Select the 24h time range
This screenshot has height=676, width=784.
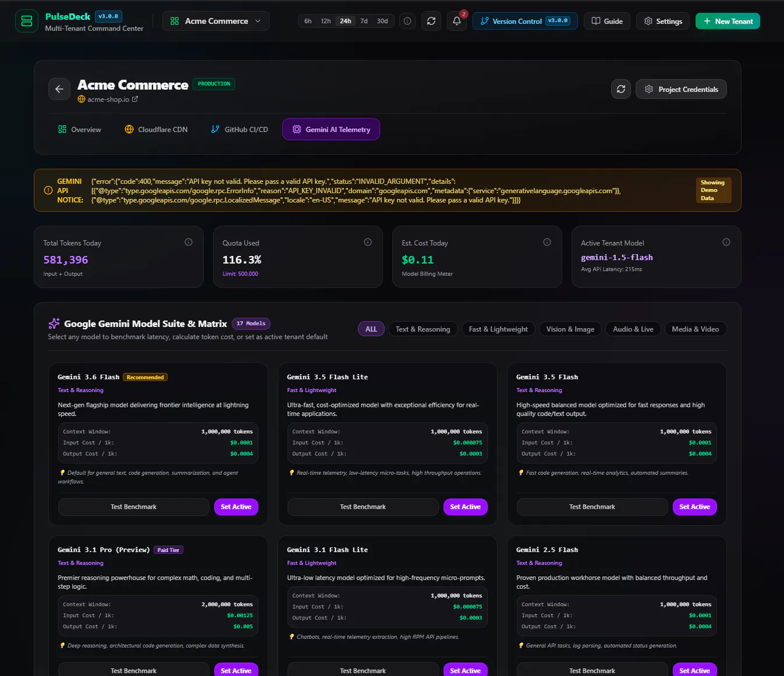(346, 21)
